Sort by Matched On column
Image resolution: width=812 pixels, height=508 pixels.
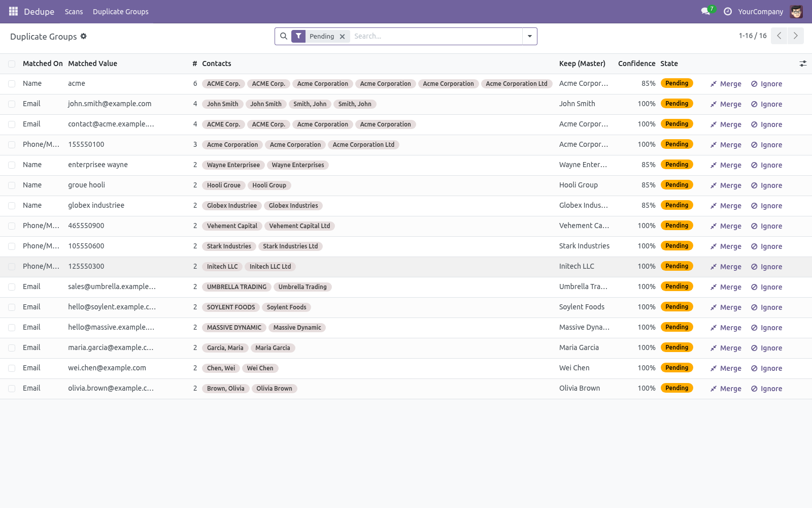click(x=43, y=63)
